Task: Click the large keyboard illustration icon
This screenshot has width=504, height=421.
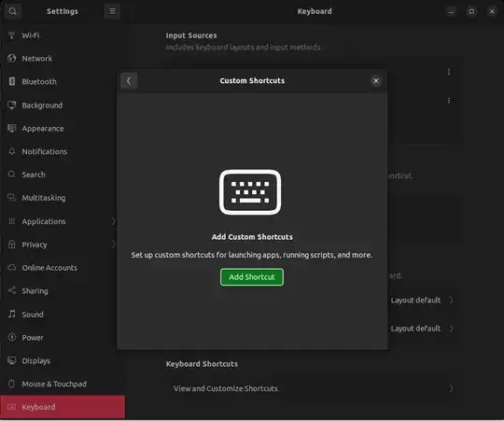Action: 250,192
